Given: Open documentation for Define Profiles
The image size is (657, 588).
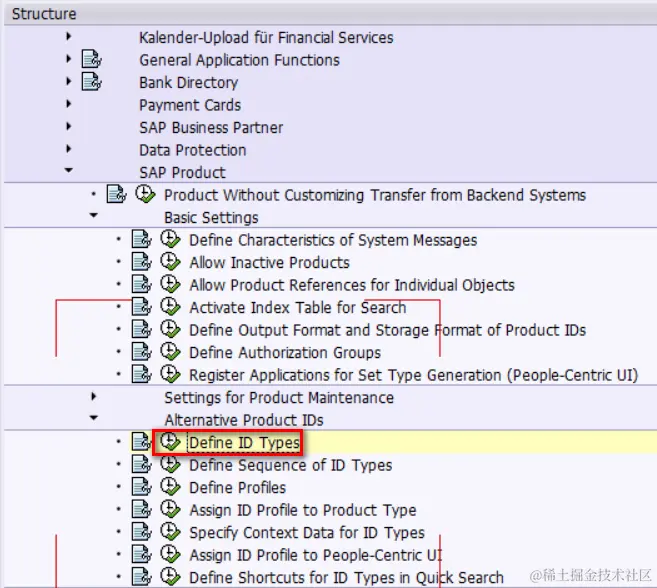Looking at the screenshot, I should pos(142,487).
